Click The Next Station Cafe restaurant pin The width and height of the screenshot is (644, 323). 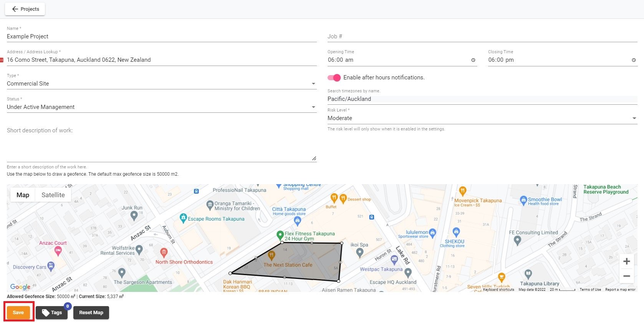click(x=272, y=255)
